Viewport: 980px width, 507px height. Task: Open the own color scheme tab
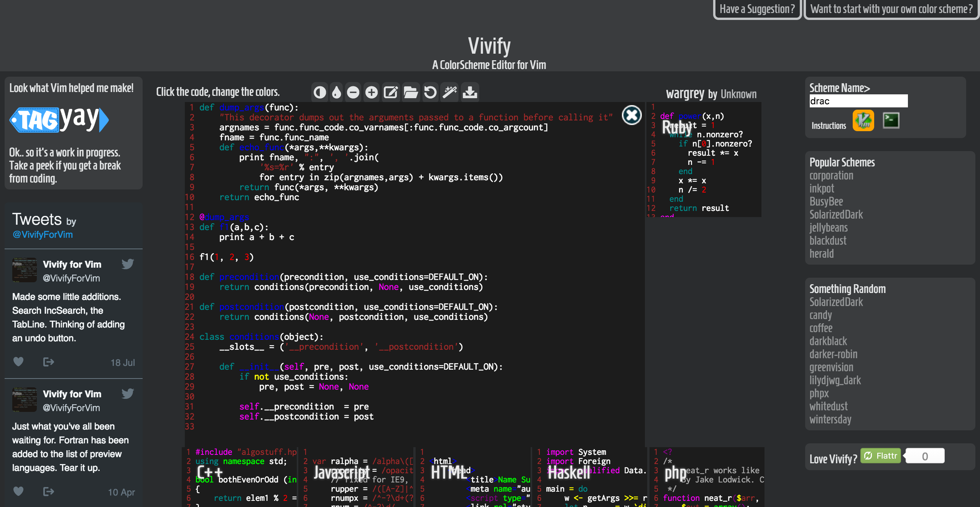tap(891, 9)
